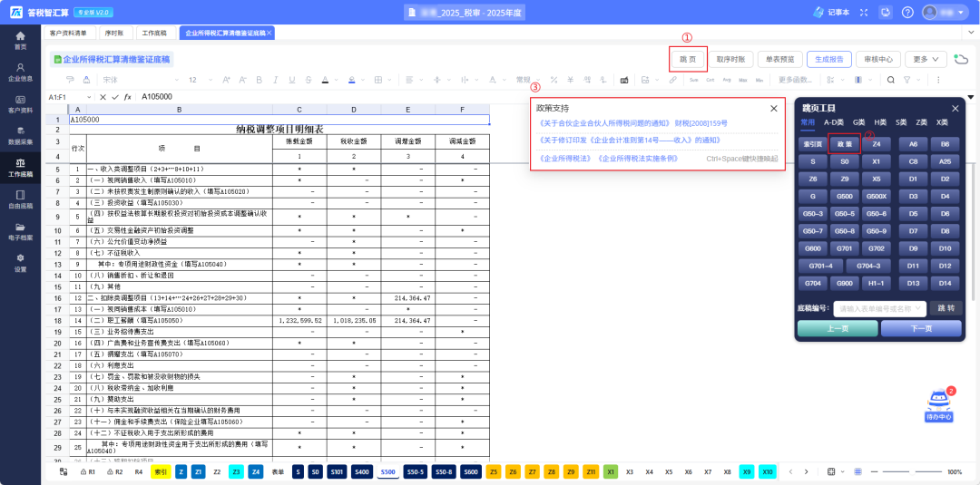Viewport: 980px width, 485px height.
Task: Select the G类 tab in 跳页工具
Action: point(859,122)
